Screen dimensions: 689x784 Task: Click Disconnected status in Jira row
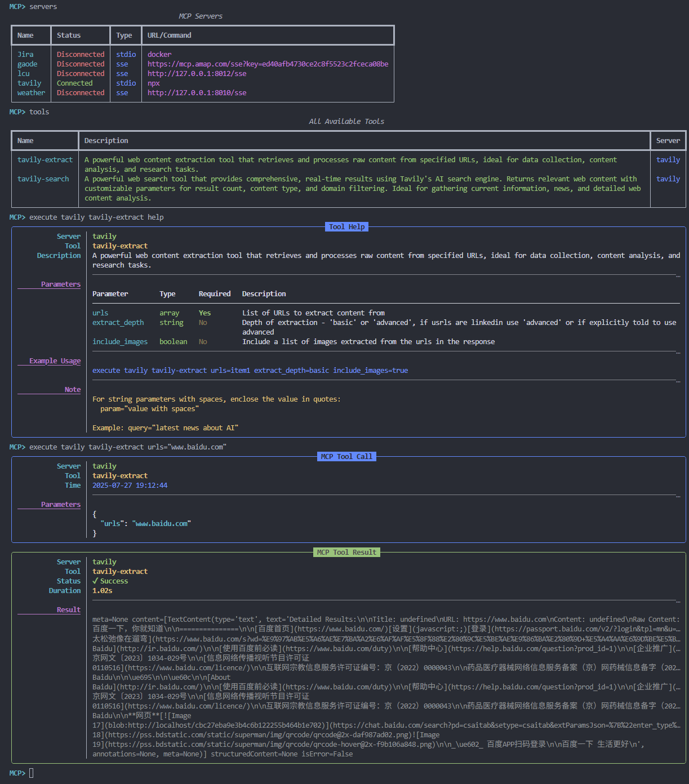pos(81,55)
